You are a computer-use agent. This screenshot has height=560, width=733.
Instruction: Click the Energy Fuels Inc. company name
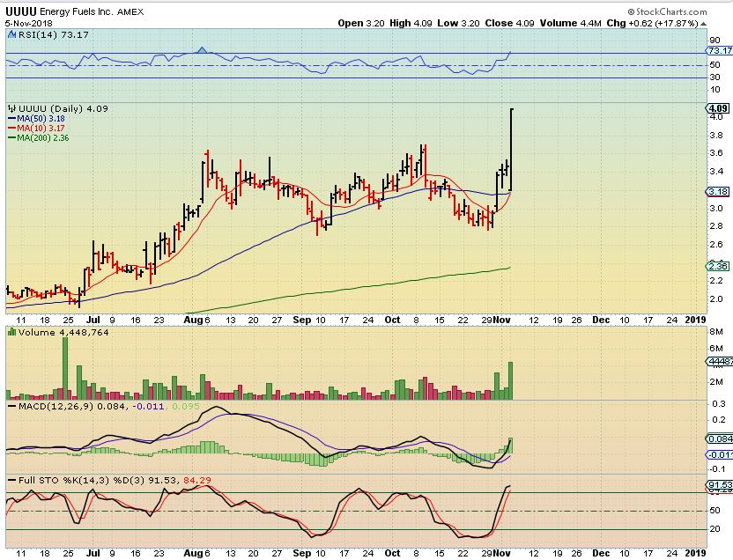tap(76, 11)
